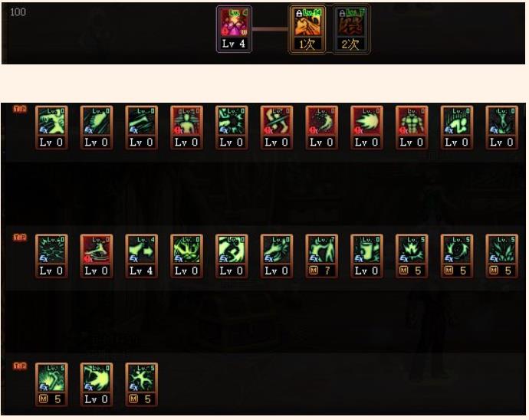Viewport: 529px width, 420px height.
Task: Click the TP label beside the top skill row
Action: pyautogui.click(x=20, y=109)
